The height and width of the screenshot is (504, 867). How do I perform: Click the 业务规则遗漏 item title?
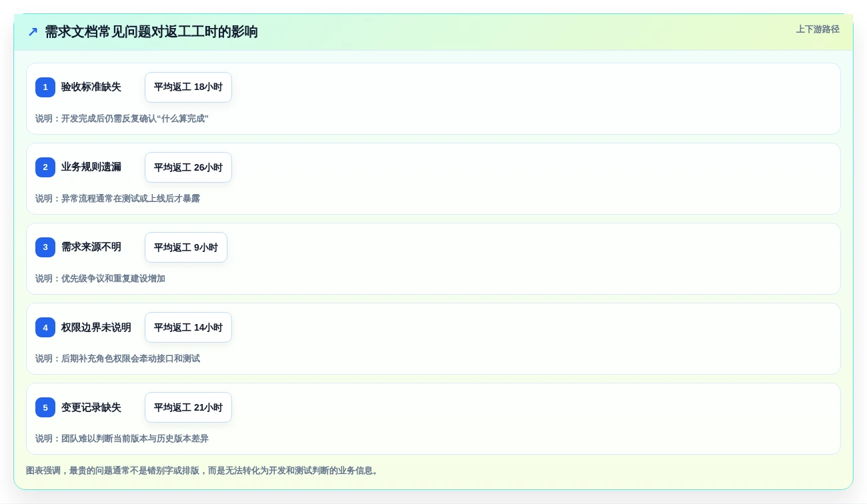91,167
